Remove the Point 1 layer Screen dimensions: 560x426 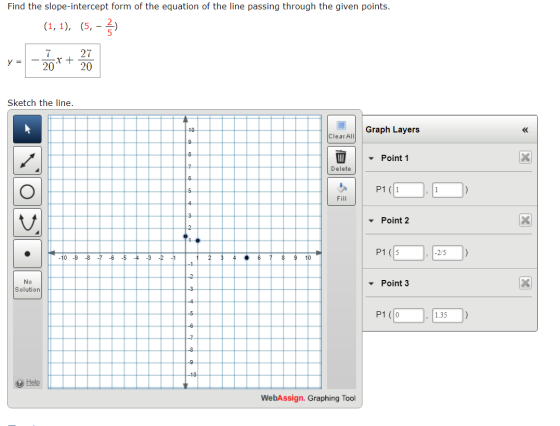[x=525, y=157]
